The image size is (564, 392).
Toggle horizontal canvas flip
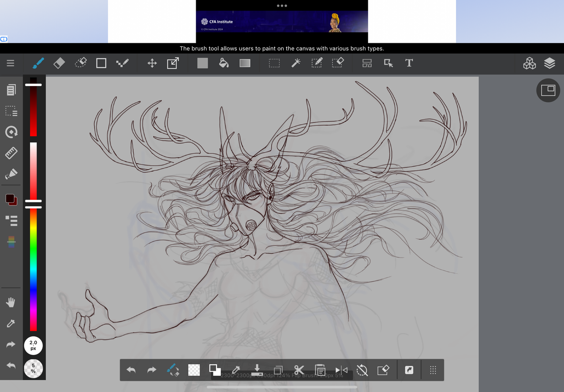click(341, 370)
